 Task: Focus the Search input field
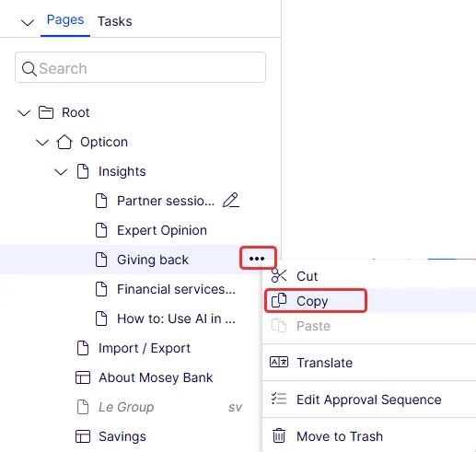click(x=140, y=67)
